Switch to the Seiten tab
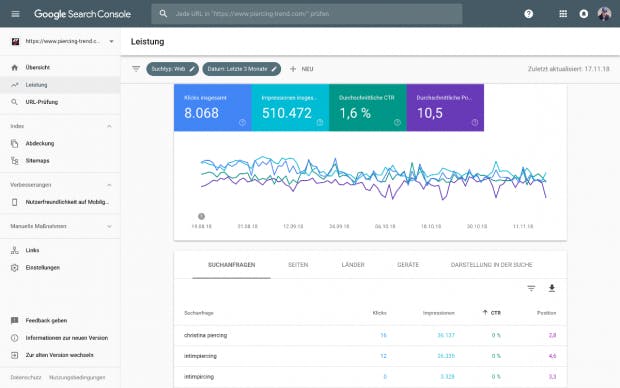The image size is (620, 388). click(x=298, y=265)
